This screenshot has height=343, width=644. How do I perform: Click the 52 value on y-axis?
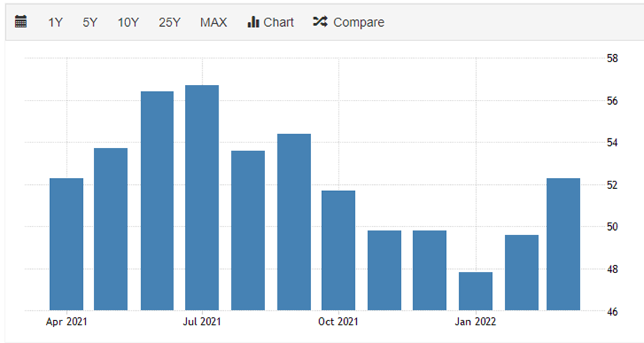click(x=612, y=185)
